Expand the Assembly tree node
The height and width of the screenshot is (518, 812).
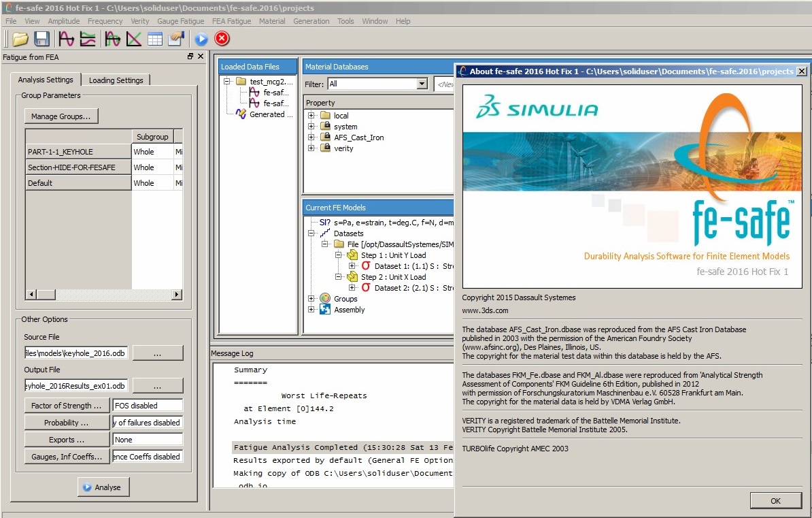[x=311, y=310]
